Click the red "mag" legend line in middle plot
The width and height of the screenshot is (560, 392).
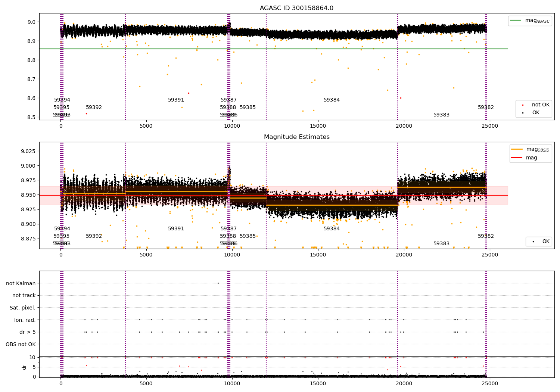click(517, 158)
